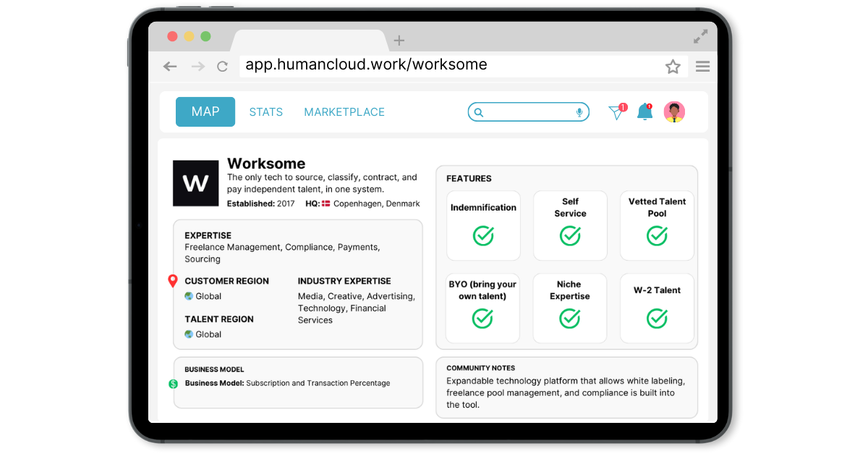Click the W-2 Talent check mark
Viewport: 868px width, 454px height.
coord(657,318)
